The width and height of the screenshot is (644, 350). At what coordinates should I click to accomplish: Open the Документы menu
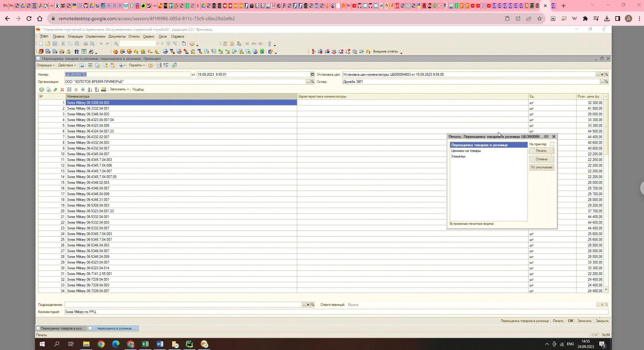point(117,36)
